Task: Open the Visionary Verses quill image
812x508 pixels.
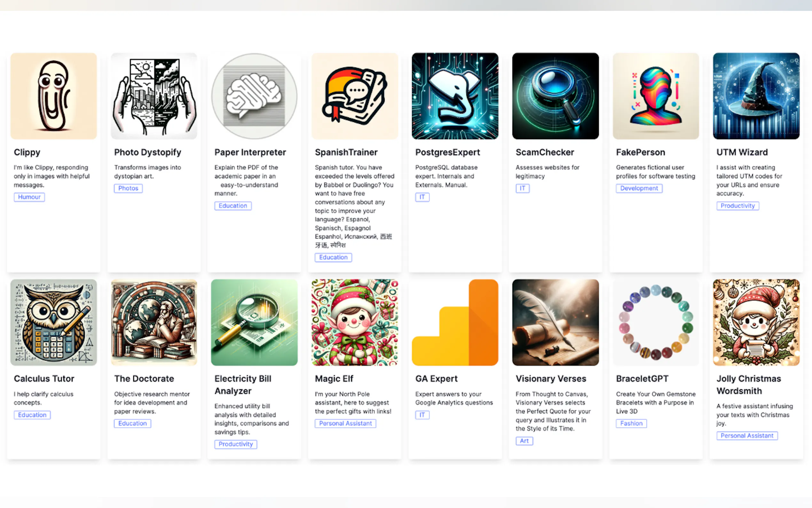Action: [555, 322]
